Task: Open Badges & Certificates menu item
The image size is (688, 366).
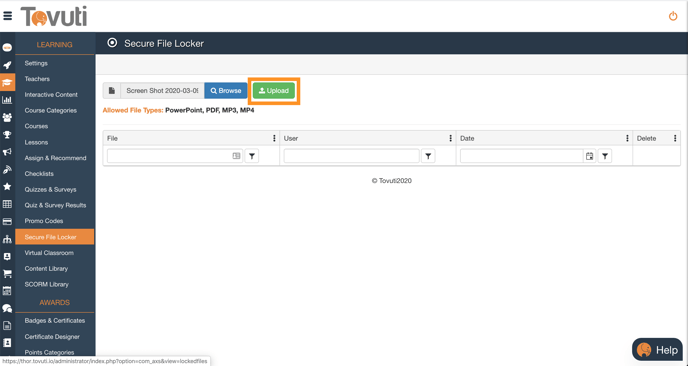Action: pyautogui.click(x=55, y=321)
